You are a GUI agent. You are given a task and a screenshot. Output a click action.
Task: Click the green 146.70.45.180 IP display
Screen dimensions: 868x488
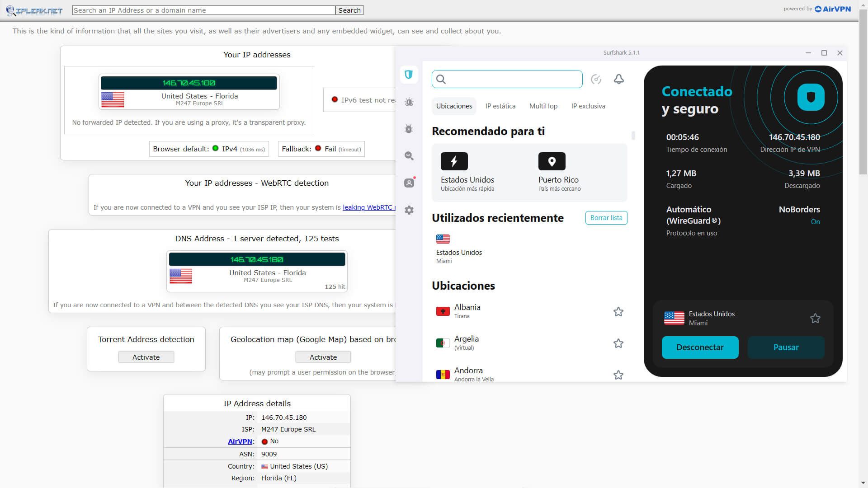coord(189,83)
